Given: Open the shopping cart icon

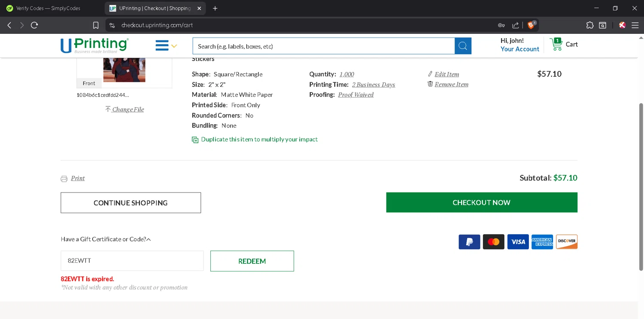Looking at the screenshot, I should [x=556, y=44].
